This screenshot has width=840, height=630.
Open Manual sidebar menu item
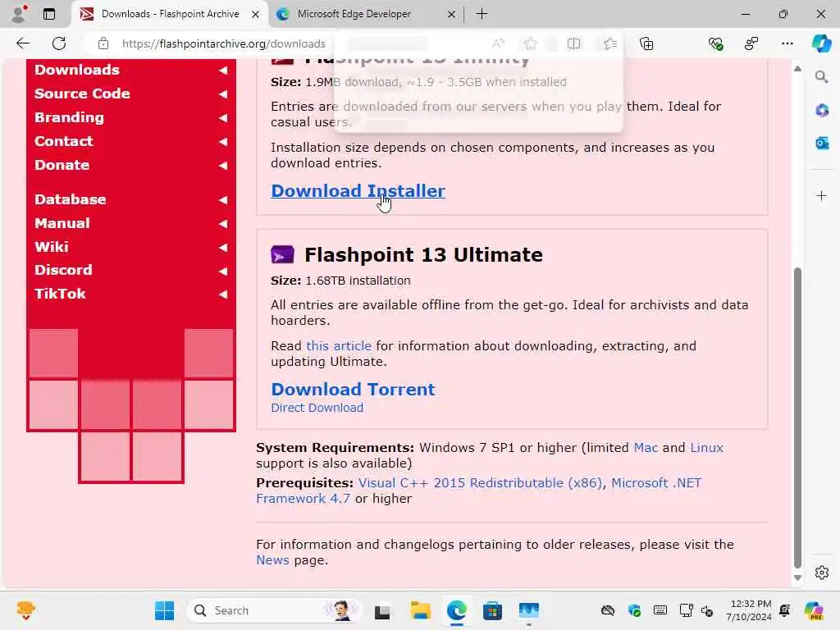[x=130, y=223]
